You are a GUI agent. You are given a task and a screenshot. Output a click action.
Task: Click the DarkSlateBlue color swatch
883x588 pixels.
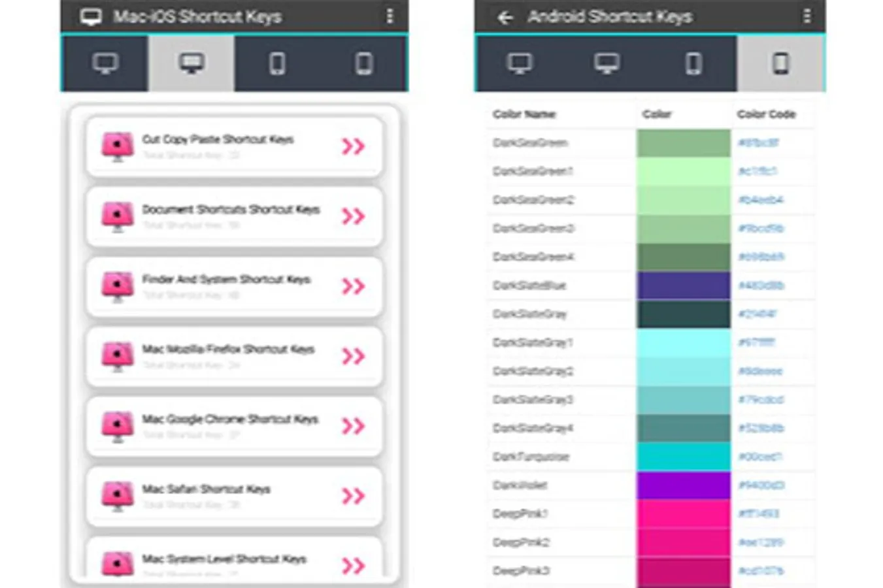(x=684, y=286)
